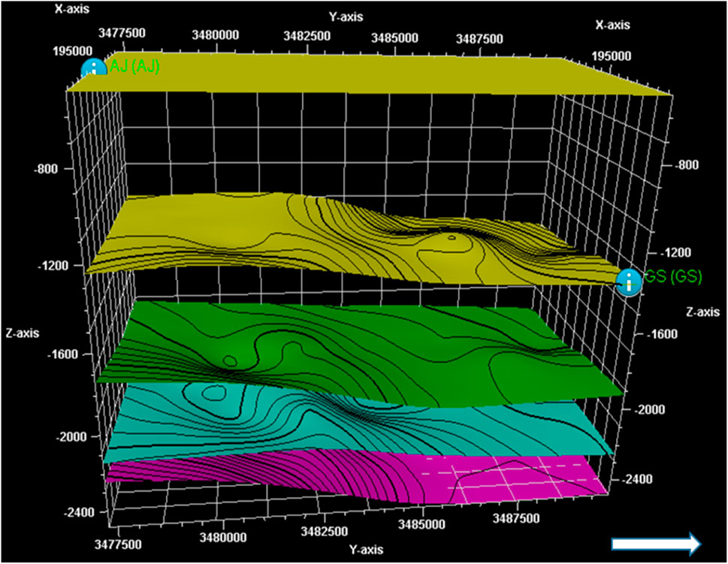Click the bottom Y-axis title label
728x564 pixels.
tap(367, 550)
